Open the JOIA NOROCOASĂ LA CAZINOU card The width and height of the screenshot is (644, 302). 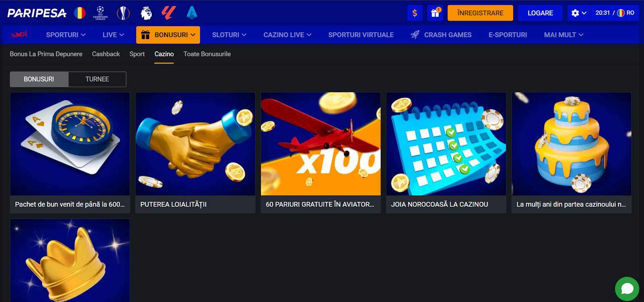pos(446,153)
